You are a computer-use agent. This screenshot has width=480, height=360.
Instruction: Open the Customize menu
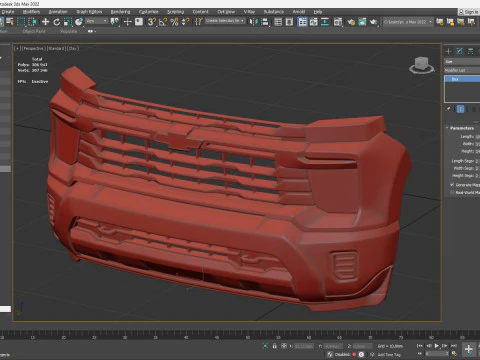(149, 12)
